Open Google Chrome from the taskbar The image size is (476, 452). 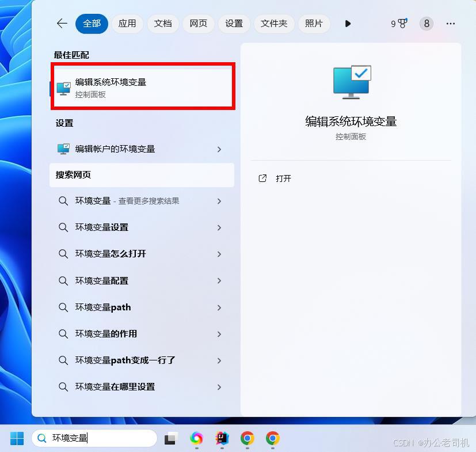(x=247, y=438)
